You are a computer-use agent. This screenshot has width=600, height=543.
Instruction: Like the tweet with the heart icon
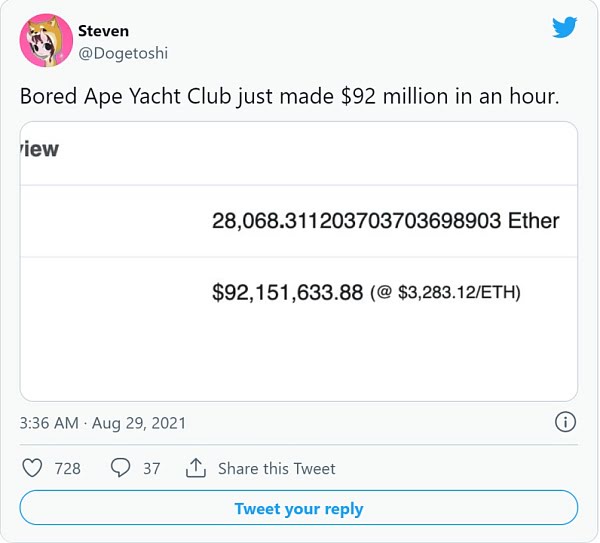pyautogui.click(x=32, y=468)
